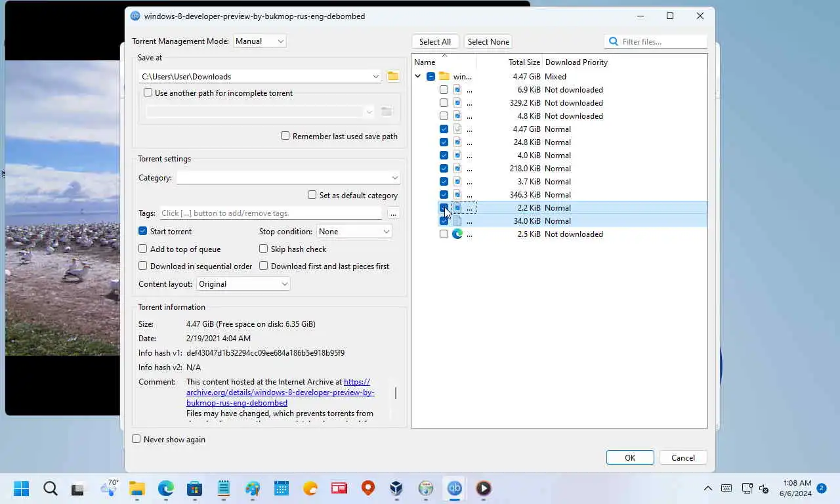The width and height of the screenshot is (840, 504).
Task: Click the Edge file icon in the 2.5 KiB row
Action: [457, 234]
